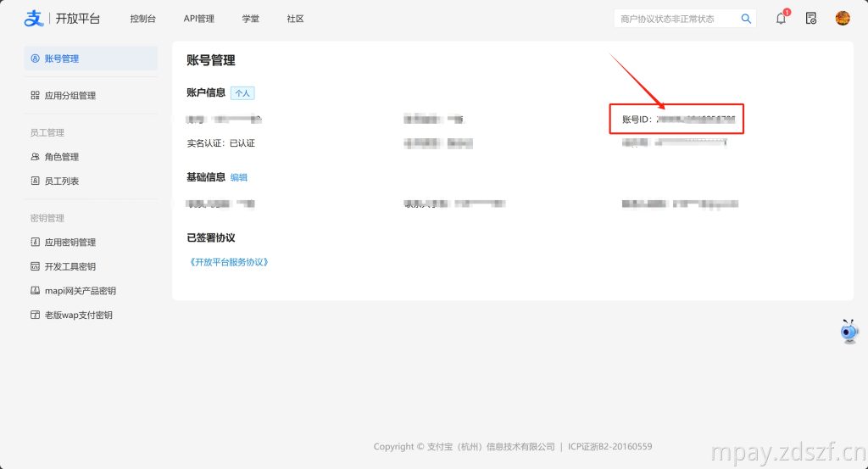Open the user avatar menu
The image size is (868, 469).
click(x=843, y=19)
